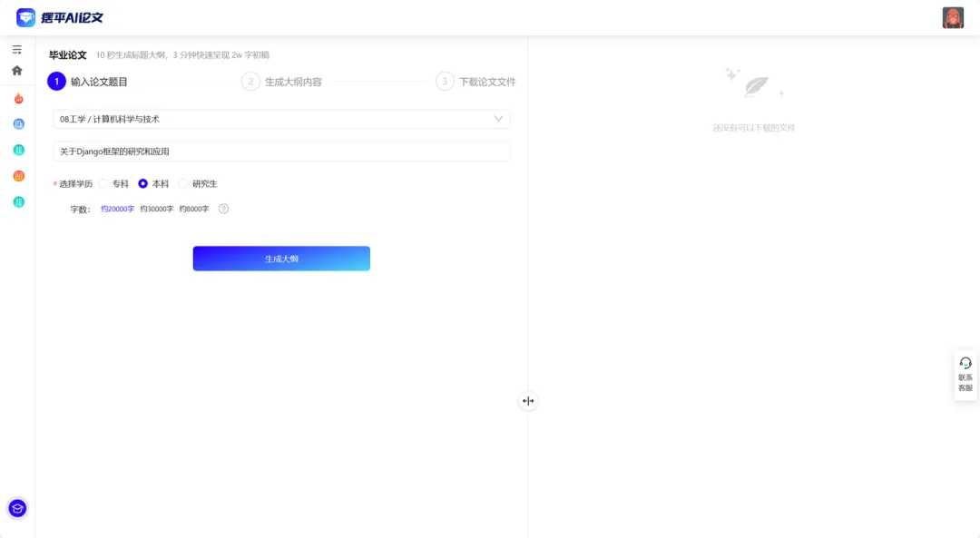Select the 本科 education radio button

142,183
